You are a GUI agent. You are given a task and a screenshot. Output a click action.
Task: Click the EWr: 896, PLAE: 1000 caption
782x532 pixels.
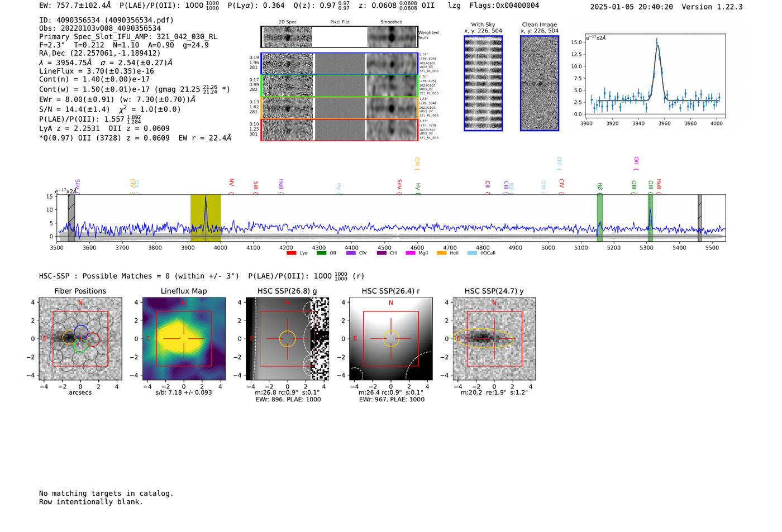click(x=288, y=400)
